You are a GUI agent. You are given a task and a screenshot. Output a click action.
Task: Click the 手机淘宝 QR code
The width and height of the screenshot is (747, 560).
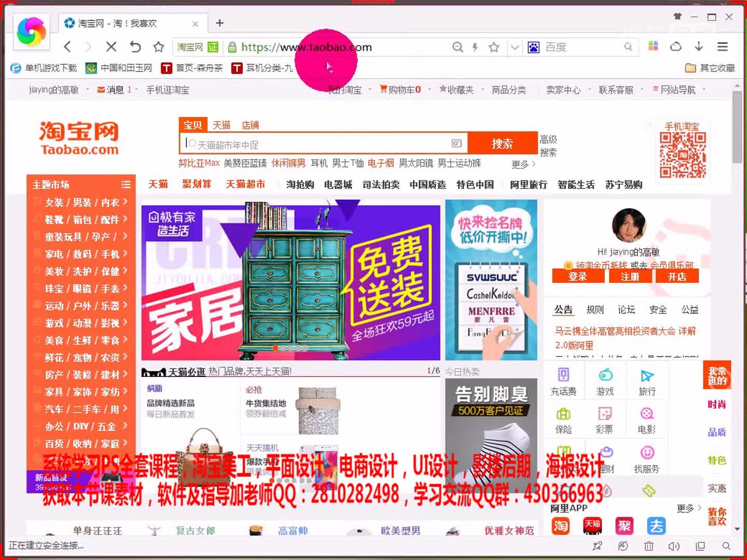coord(683,156)
